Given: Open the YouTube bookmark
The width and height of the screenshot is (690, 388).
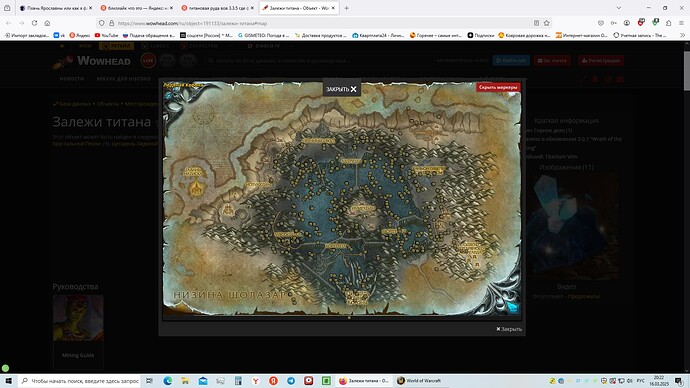Looking at the screenshot, I should coord(106,35).
